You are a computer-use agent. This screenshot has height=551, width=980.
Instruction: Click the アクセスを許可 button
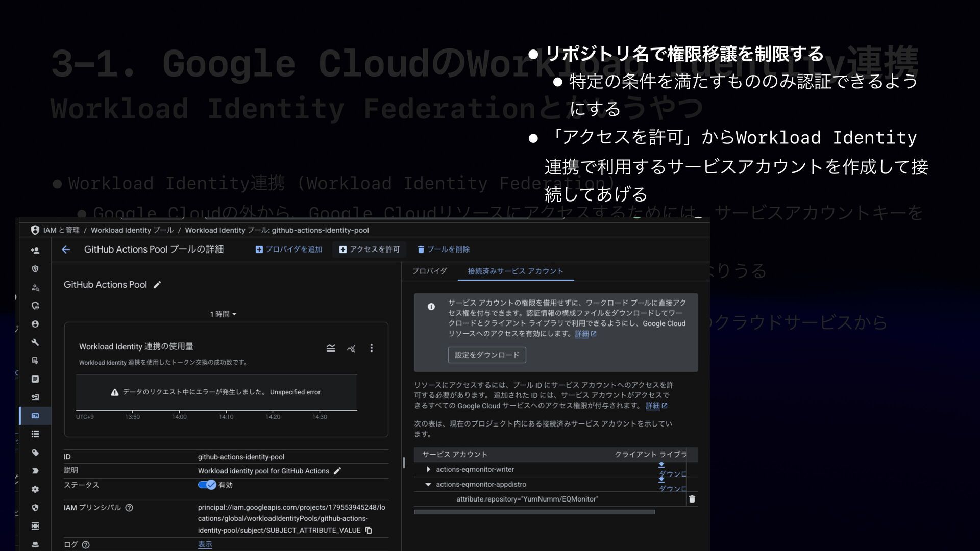370,249
